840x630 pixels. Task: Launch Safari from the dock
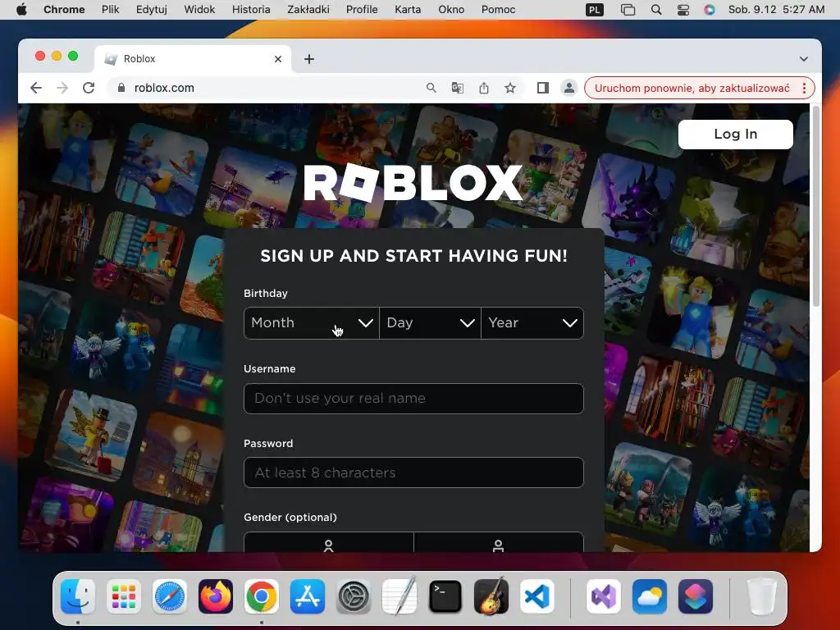pos(170,596)
